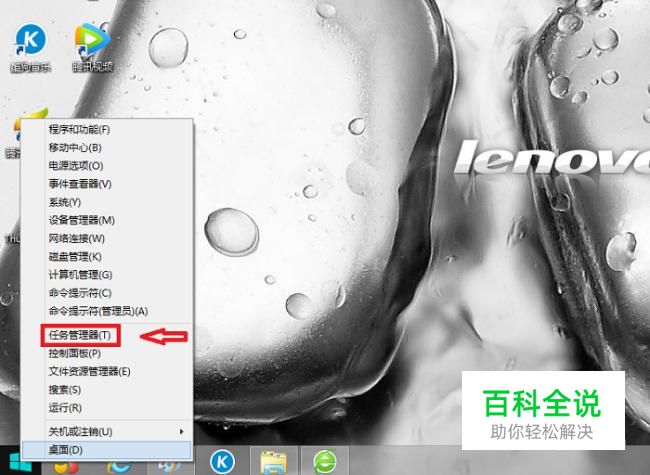Click the Windows Start button

(x=20, y=463)
